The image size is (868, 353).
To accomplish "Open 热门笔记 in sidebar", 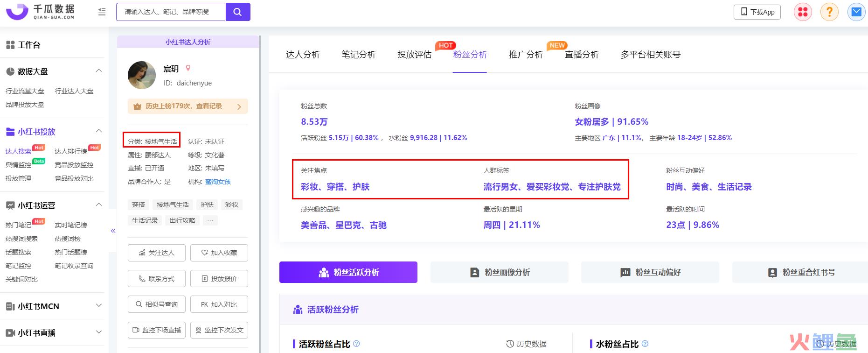I will (18, 225).
